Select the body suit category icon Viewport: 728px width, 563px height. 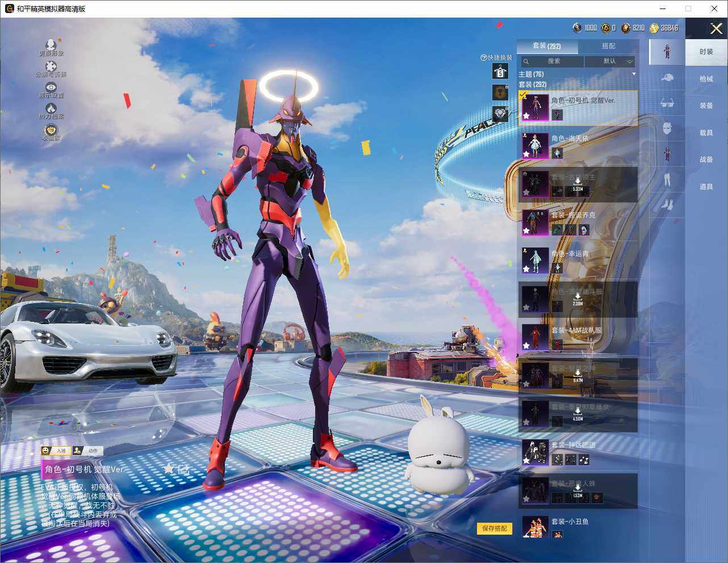pyautogui.click(x=667, y=154)
